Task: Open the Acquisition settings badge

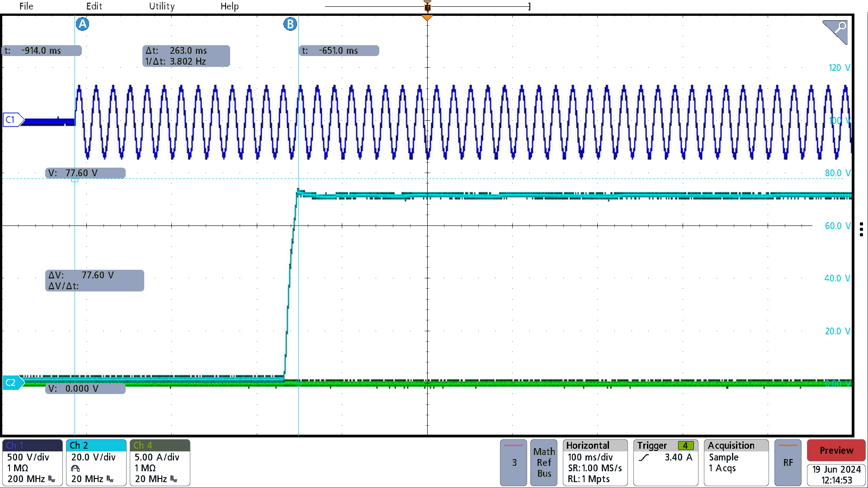Action: tap(736, 462)
